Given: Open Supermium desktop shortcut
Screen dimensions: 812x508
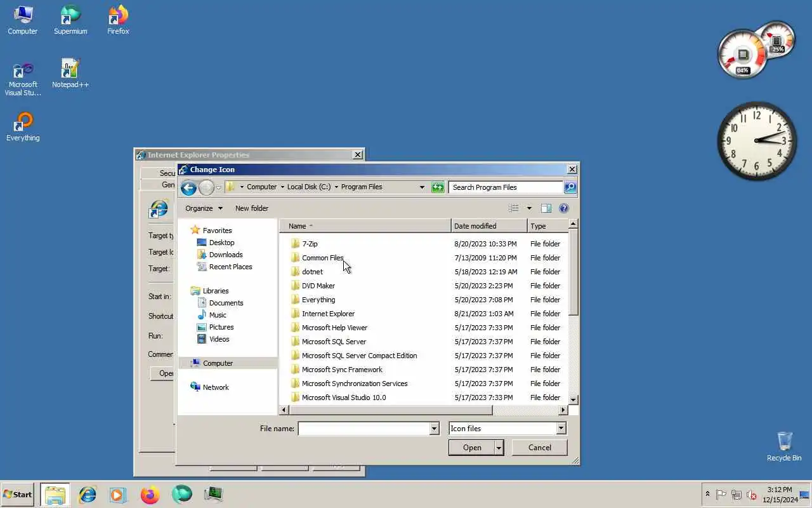Looking at the screenshot, I should pos(70,20).
